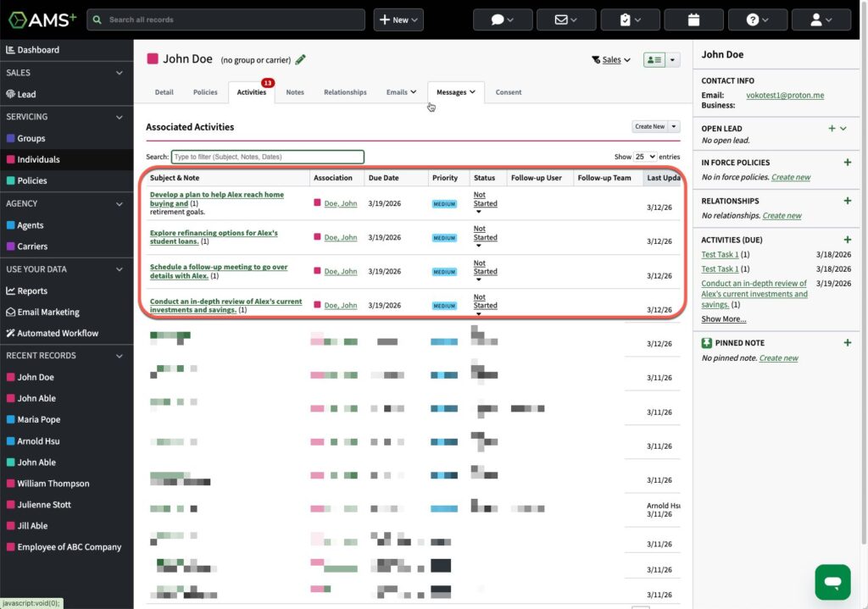Open the Relationships tab

[x=345, y=92]
